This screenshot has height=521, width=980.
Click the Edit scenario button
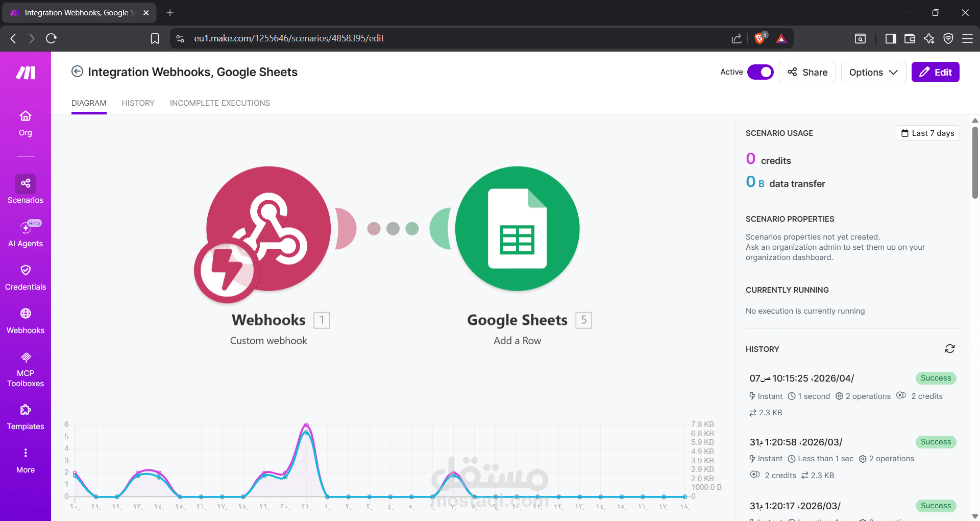pos(935,72)
